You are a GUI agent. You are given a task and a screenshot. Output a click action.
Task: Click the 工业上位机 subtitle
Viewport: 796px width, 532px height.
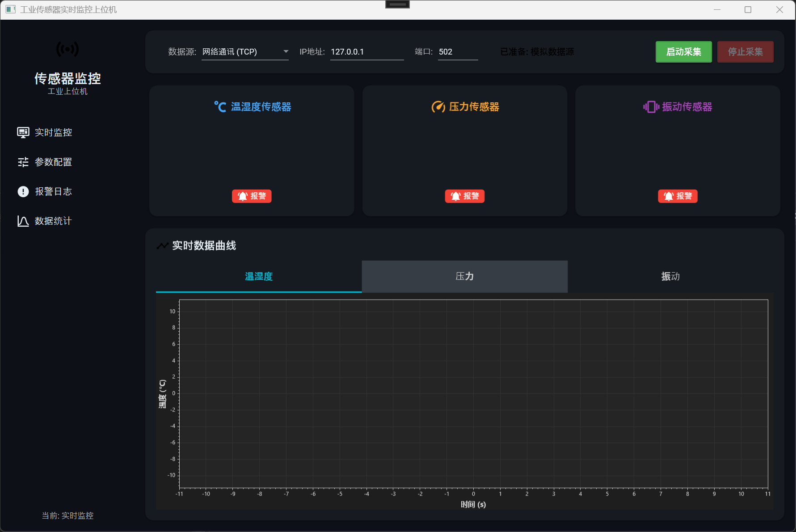(67, 91)
